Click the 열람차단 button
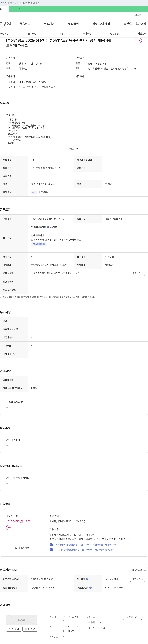This screenshot has height=644, width=148. click(x=30, y=629)
